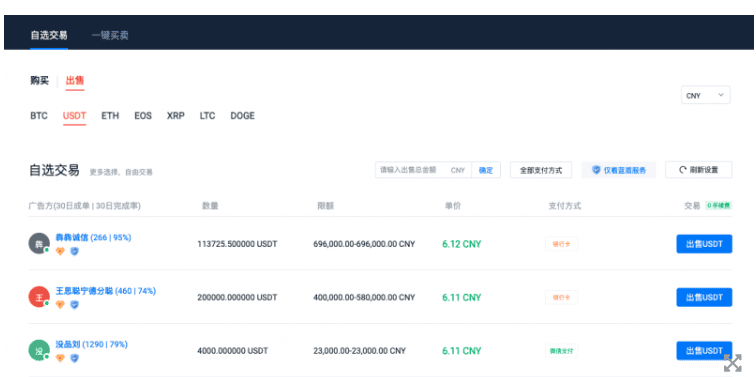The width and height of the screenshot is (756, 377).
Task: Switch to the 自选交易 top tab
Action: click(x=49, y=35)
